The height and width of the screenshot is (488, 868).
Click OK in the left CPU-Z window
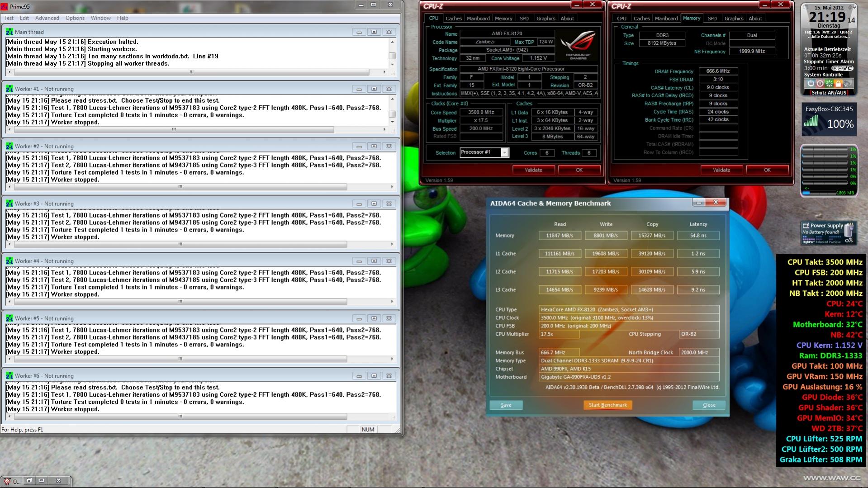[579, 170]
